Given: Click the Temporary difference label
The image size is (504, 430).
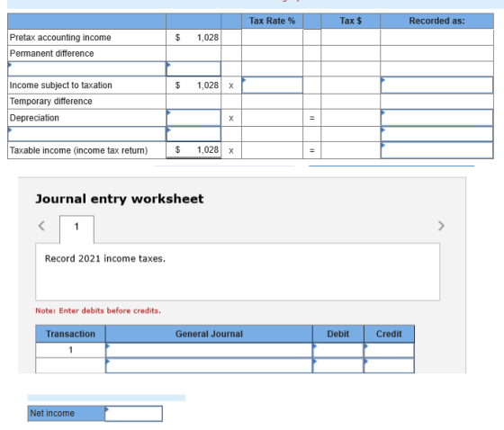Looking at the screenshot, I should (50, 102).
